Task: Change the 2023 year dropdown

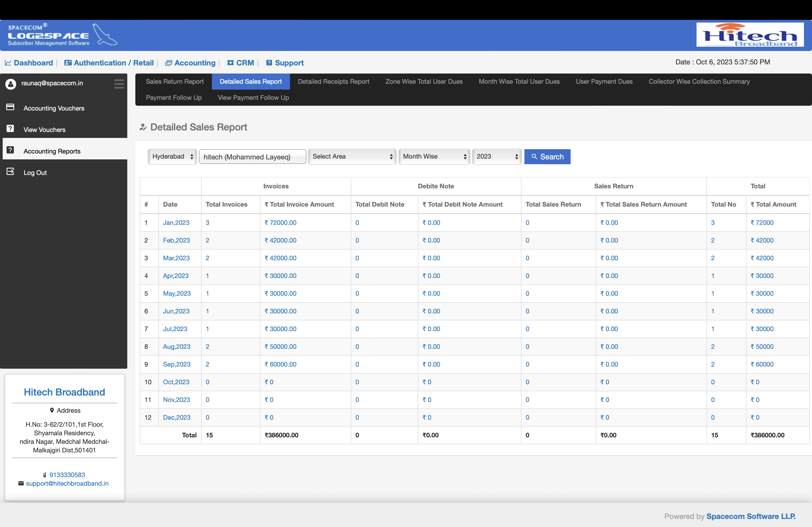Action: 497,156
